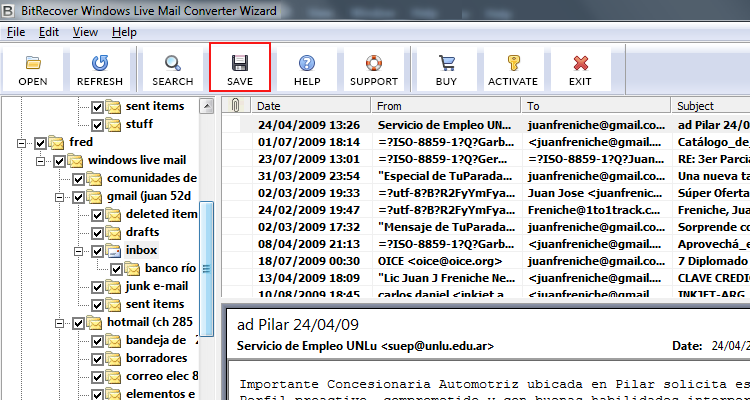The height and width of the screenshot is (400, 750).
Task: Click the fred folder icon
Action: pos(56,142)
